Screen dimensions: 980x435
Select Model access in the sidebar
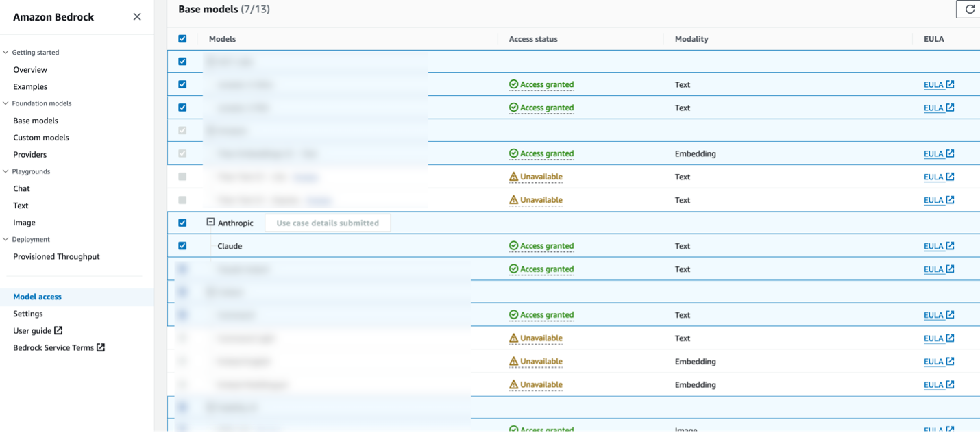37,297
